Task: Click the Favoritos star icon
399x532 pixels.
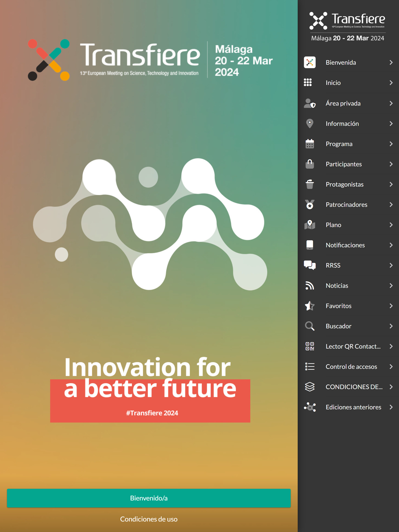Action: click(x=309, y=306)
